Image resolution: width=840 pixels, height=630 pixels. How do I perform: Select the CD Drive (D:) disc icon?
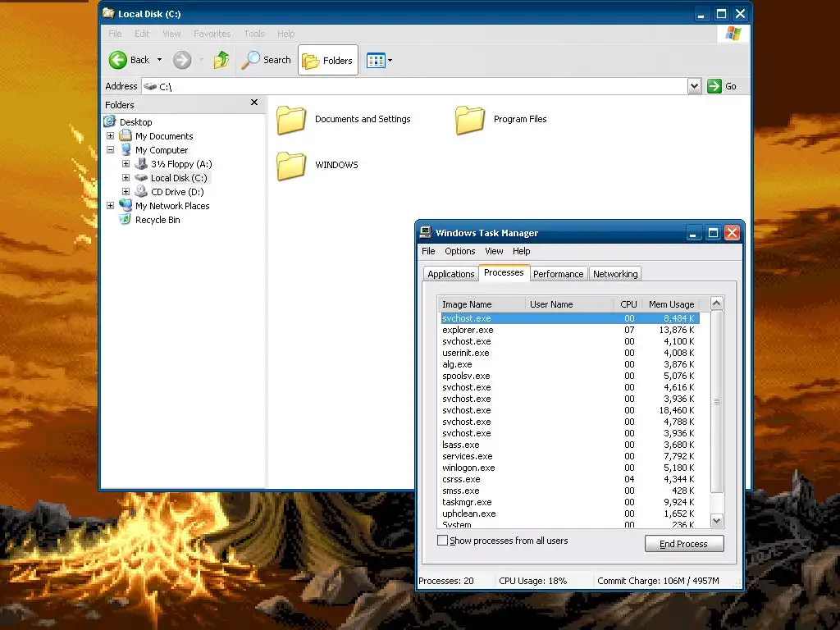click(141, 191)
